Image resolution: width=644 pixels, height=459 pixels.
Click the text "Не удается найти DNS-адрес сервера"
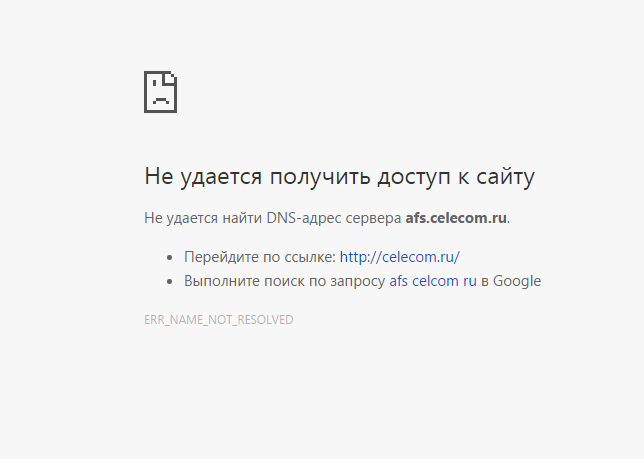pyautogui.click(x=272, y=218)
